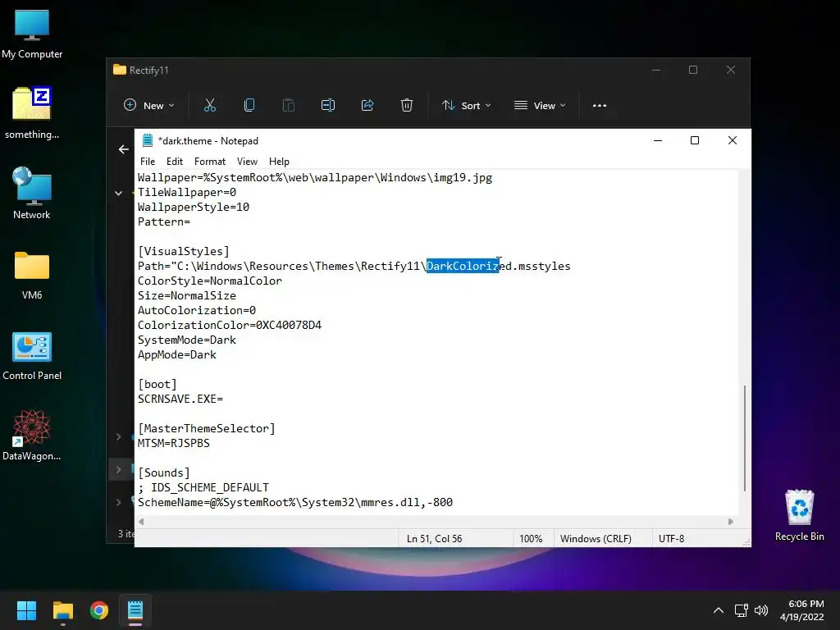Open the Windows Start button
Viewport: 840px width, 630px height.
click(x=26, y=610)
